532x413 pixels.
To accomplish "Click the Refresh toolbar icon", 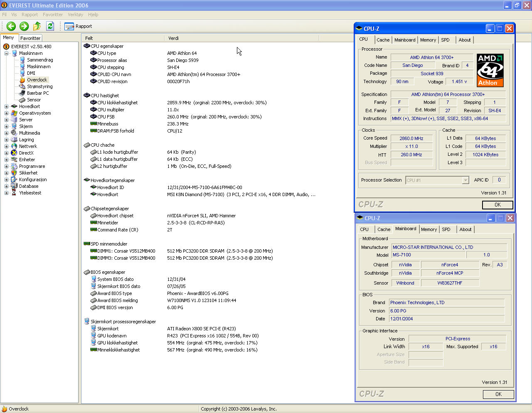I will click(50, 26).
